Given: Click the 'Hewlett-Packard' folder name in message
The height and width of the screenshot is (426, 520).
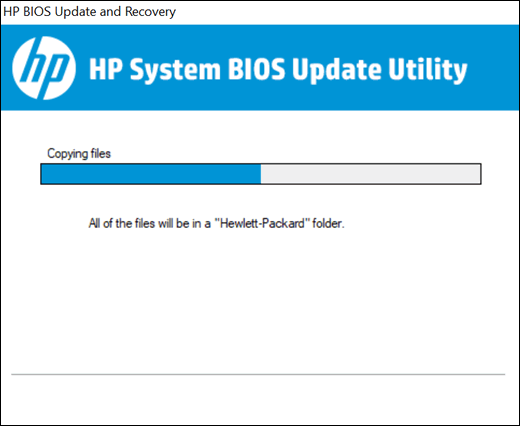Looking at the screenshot, I should [x=260, y=223].
